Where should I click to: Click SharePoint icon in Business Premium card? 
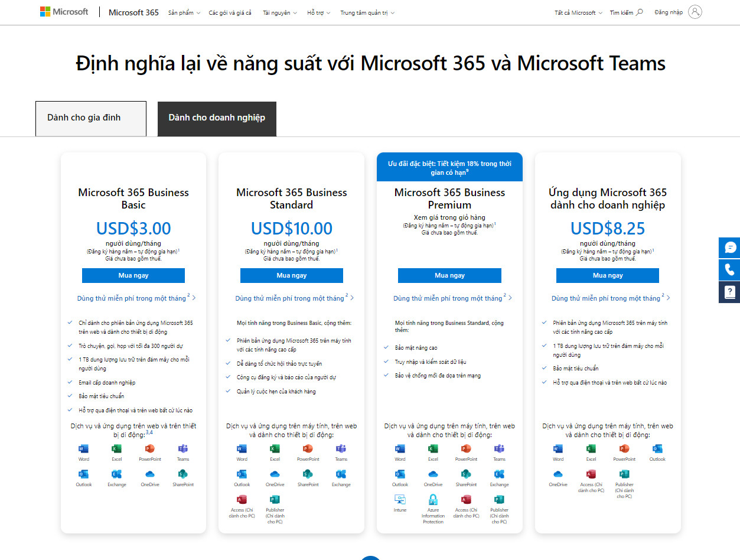[466, 474]
